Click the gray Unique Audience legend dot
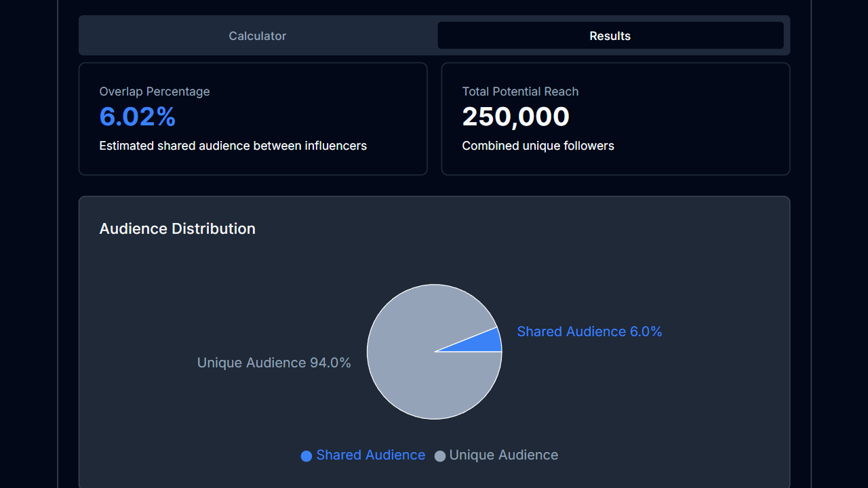Viewport: 868px width, 488px height. (x=439, y=455)
